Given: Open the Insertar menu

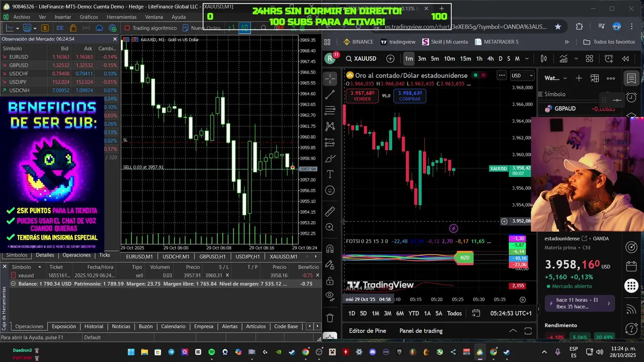Looking at the screenshot, I should pos(63,17).
